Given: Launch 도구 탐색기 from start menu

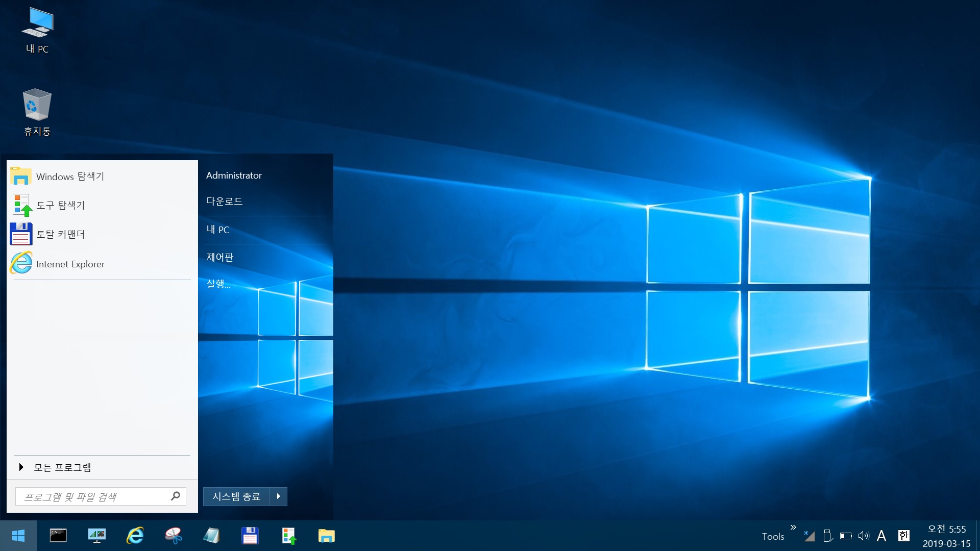Looking at the screenshot, I should point(102,205).
